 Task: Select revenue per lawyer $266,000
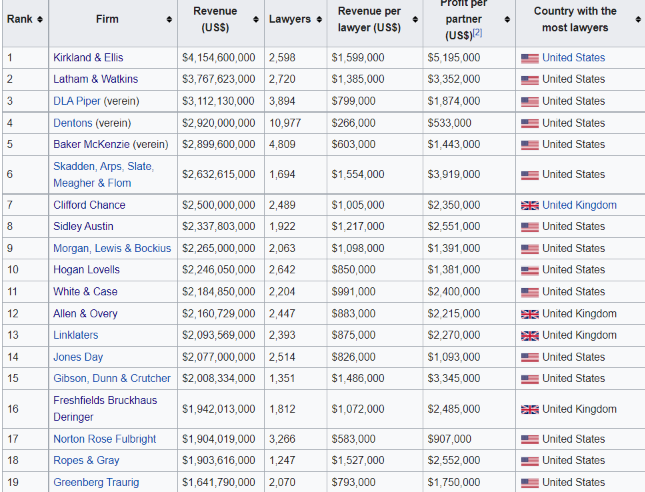click(353, 123)
